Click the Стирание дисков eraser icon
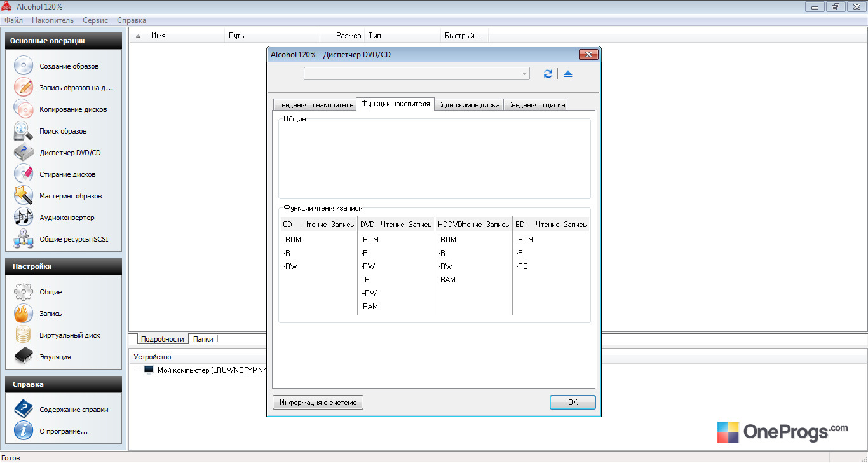 click(x=24, y=174)
